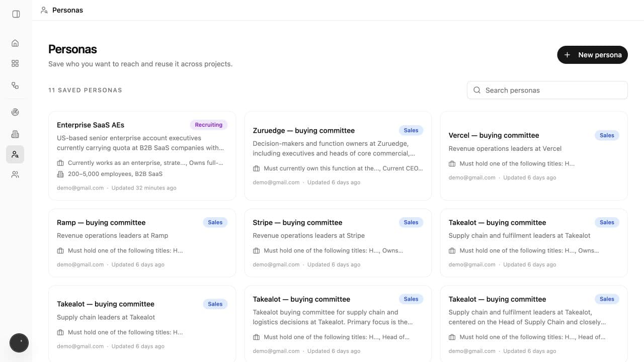Select the highlighted Personas icon in the sidebar
This screenshot has width=644, height=362.
15,154
